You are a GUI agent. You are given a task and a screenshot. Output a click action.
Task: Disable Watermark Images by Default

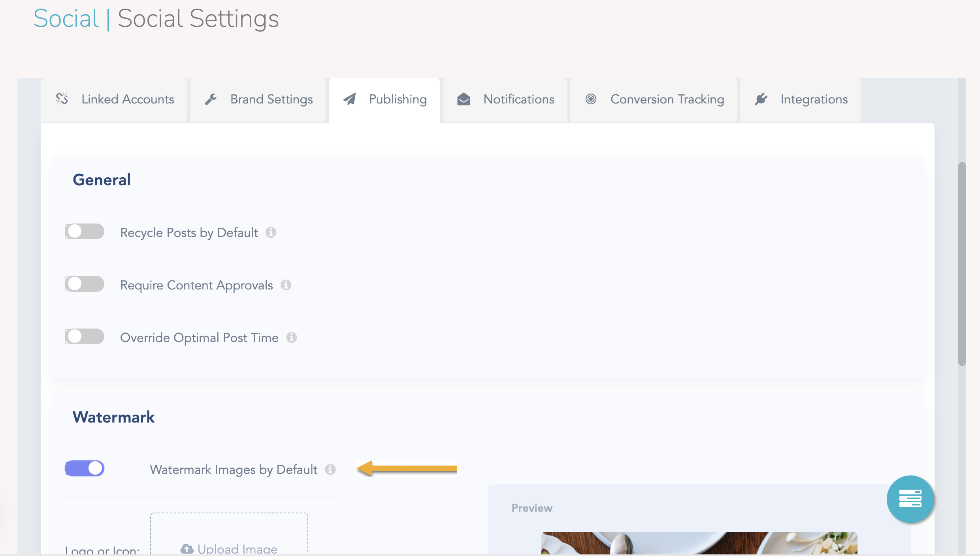[84, 468]
